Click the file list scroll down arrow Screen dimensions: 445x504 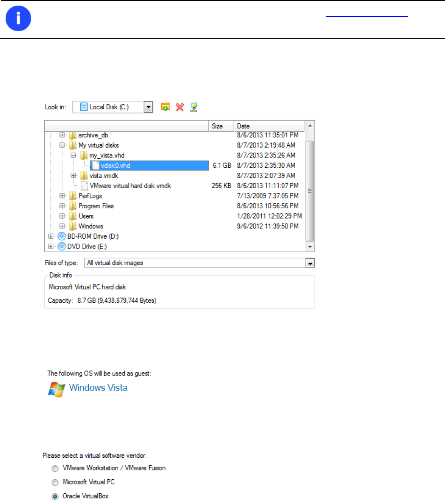(x=310, y=247)
